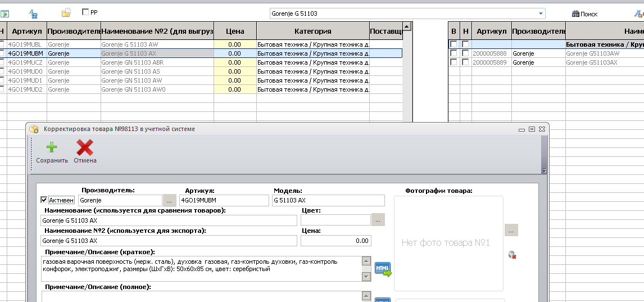Check the Н box in the Бытовая техника group row
The height and width of the screenshot is (302, 644).
465,44
